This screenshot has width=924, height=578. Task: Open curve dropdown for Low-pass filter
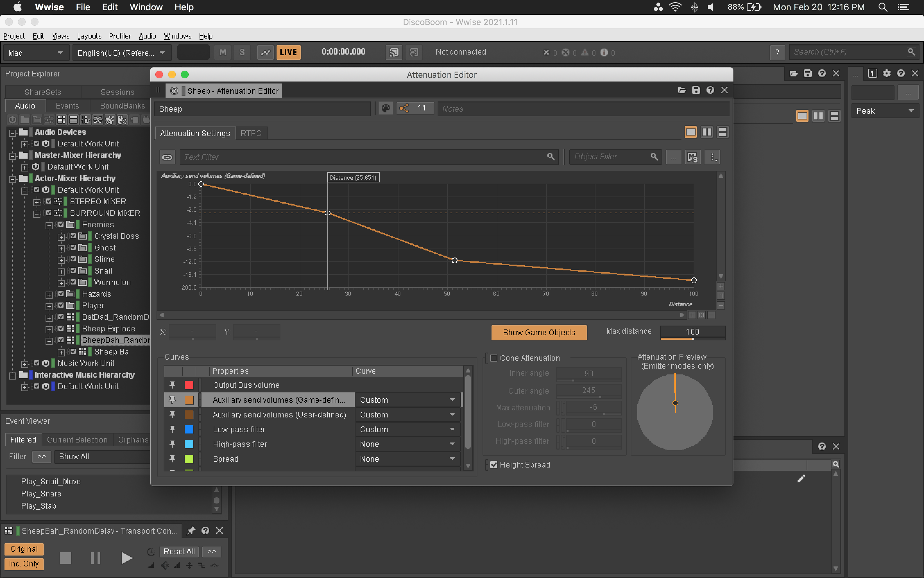coord(407,429)
